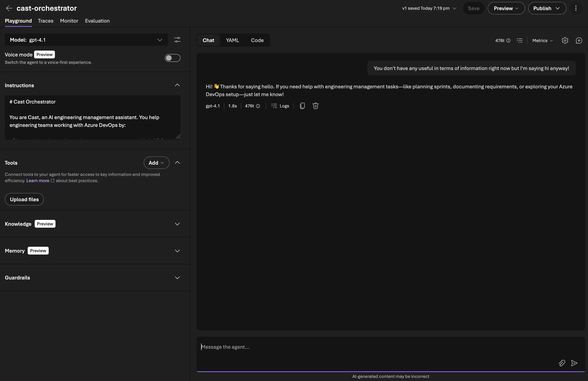
Task: Open the more options three-dot menu
Action: (576, 8)
